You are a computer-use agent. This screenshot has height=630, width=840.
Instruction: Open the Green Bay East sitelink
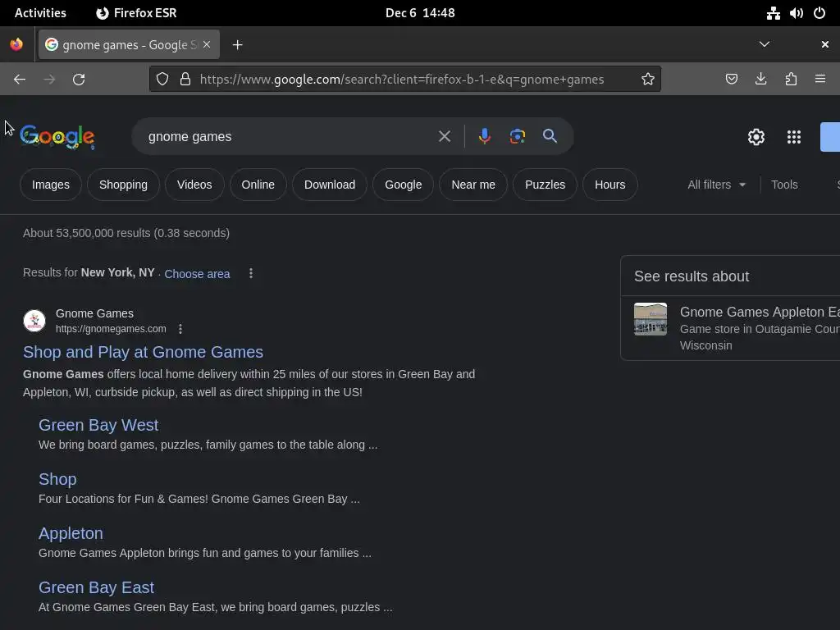(96, 587)
